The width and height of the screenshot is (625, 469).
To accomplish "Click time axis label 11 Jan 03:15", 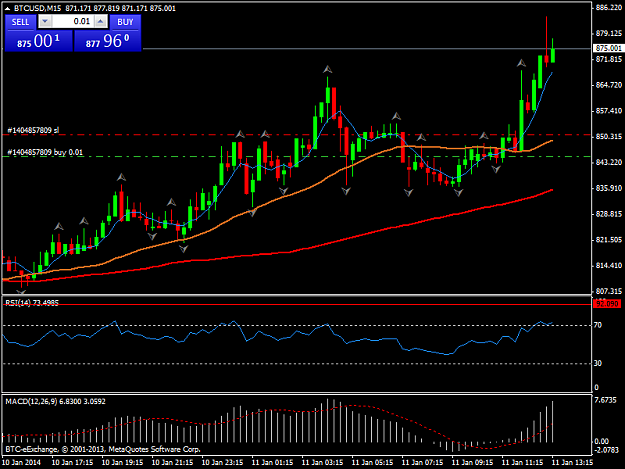I will 322,463.
